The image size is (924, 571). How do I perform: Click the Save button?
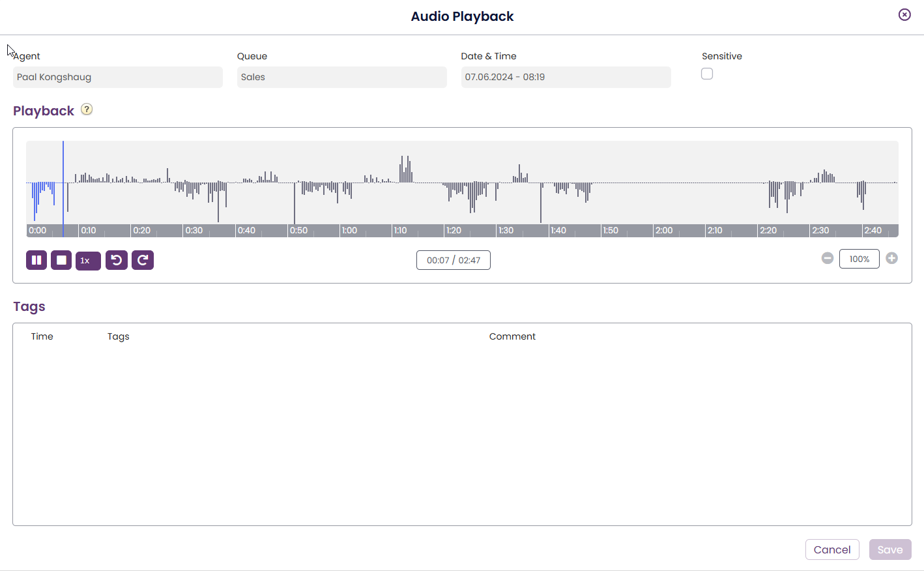(890, 549)
